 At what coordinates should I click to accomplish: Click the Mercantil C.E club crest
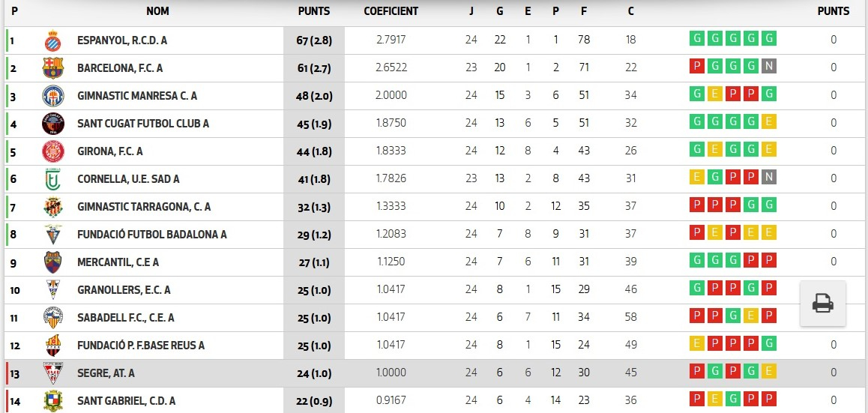click(x=52, y=262)
